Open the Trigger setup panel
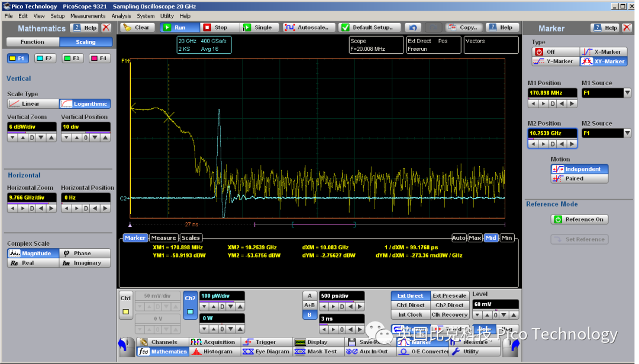 tap(266, 342)
